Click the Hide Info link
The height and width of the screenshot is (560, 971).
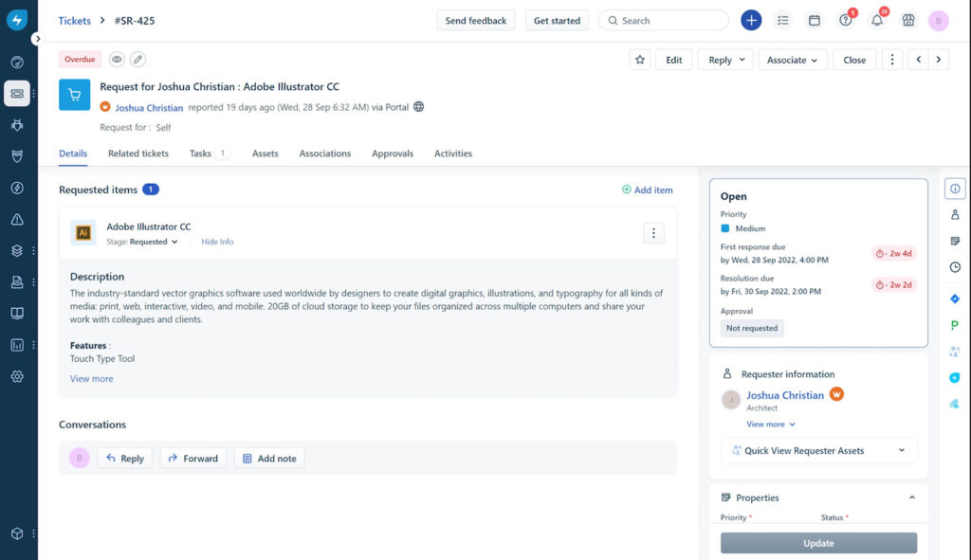click(217, 242)
